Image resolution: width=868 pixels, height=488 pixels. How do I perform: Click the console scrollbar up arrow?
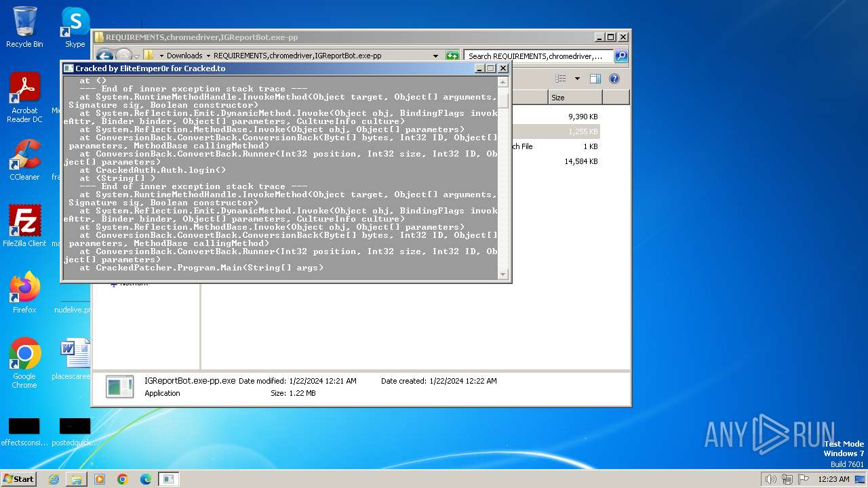tap(502, 82)
